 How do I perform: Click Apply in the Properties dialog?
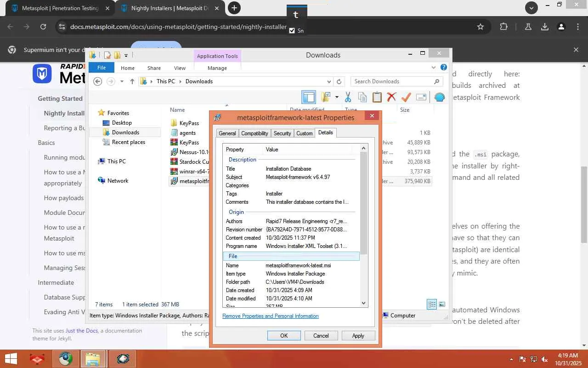click(x=358, y=336)
